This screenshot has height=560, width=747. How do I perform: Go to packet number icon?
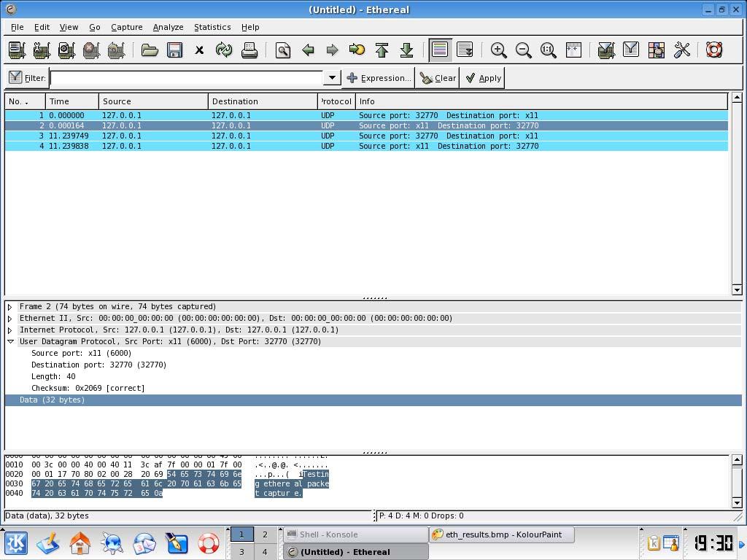(357, 50)
